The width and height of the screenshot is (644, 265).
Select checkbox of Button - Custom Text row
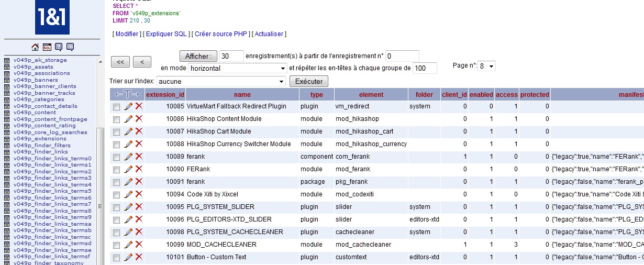[x=116, y=258]
